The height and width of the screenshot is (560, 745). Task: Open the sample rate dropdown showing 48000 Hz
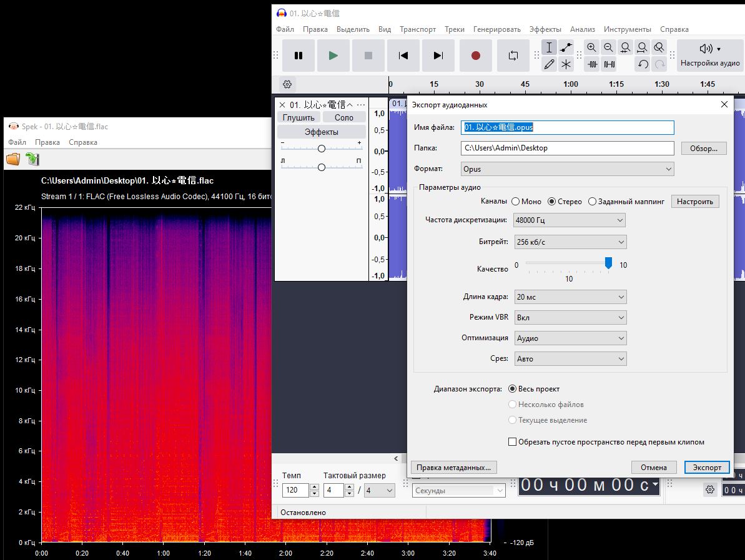[569, 220]
